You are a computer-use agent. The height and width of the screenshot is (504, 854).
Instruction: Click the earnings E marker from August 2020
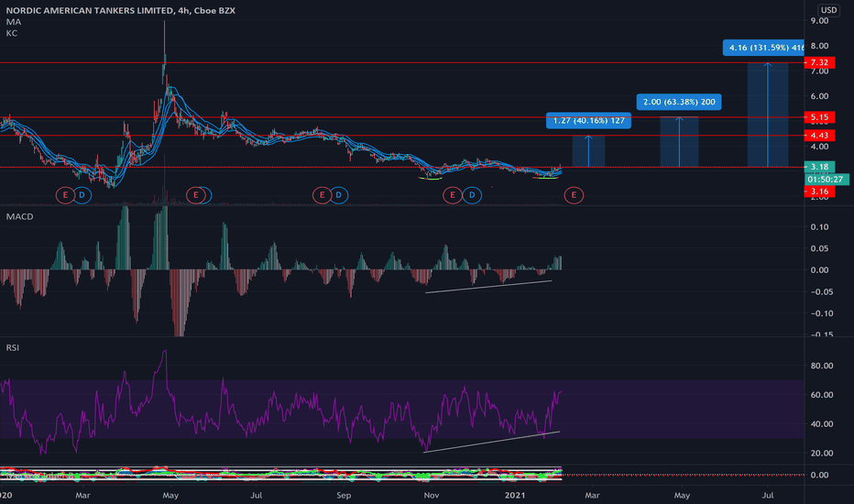click(322, 195)
